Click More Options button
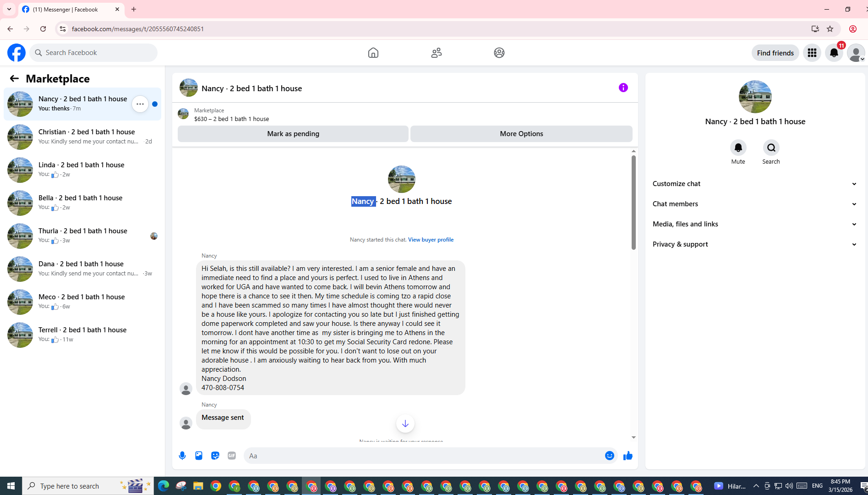The height and width of the screenshot is (495, 868). coord(521,134)
